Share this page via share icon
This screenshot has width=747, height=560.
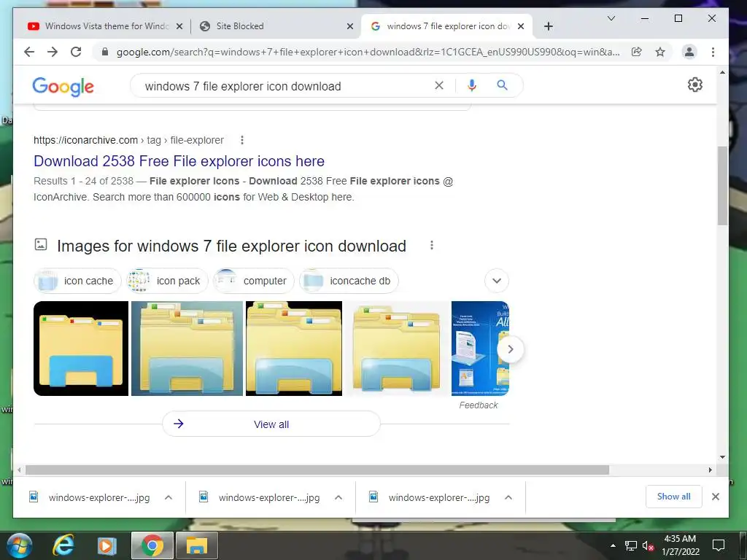(636, 52)
